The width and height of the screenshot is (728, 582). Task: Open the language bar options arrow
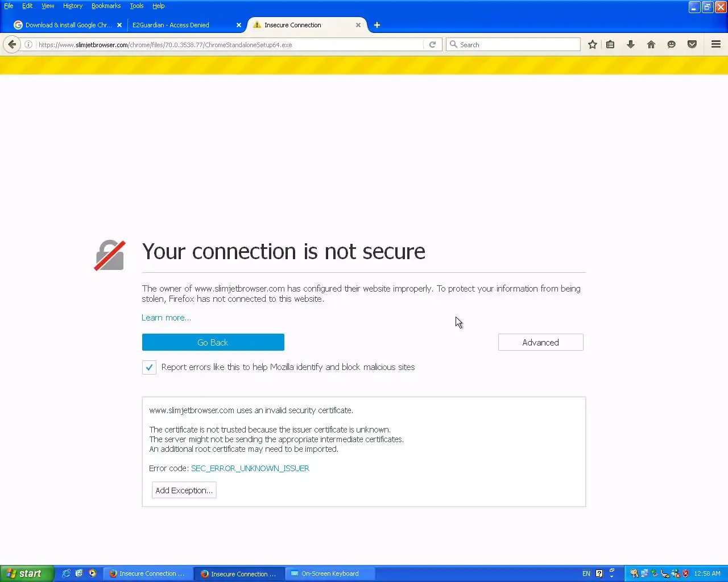[612, 576]
